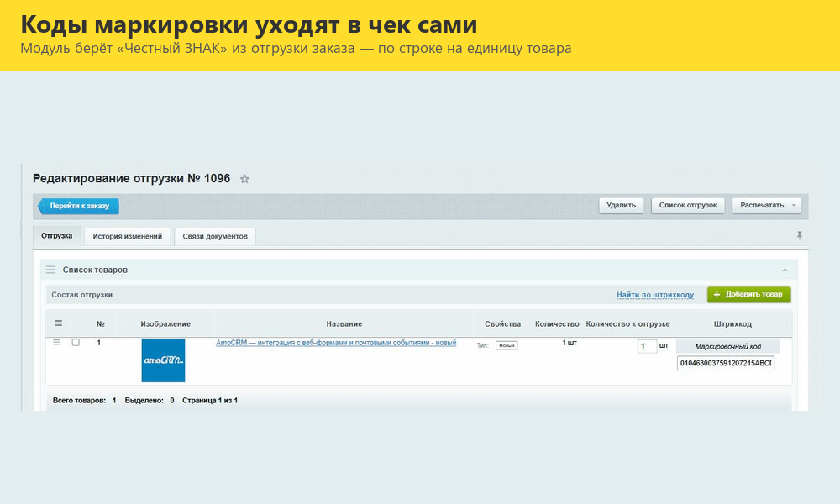Open the История изменений tab

coord(128,236)
